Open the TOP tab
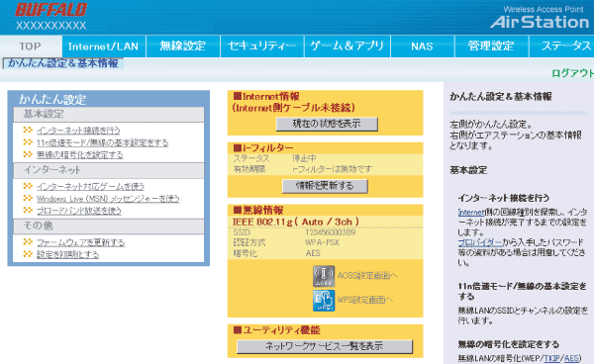Viewport: 594px width, 364px height. pos(31,46)
